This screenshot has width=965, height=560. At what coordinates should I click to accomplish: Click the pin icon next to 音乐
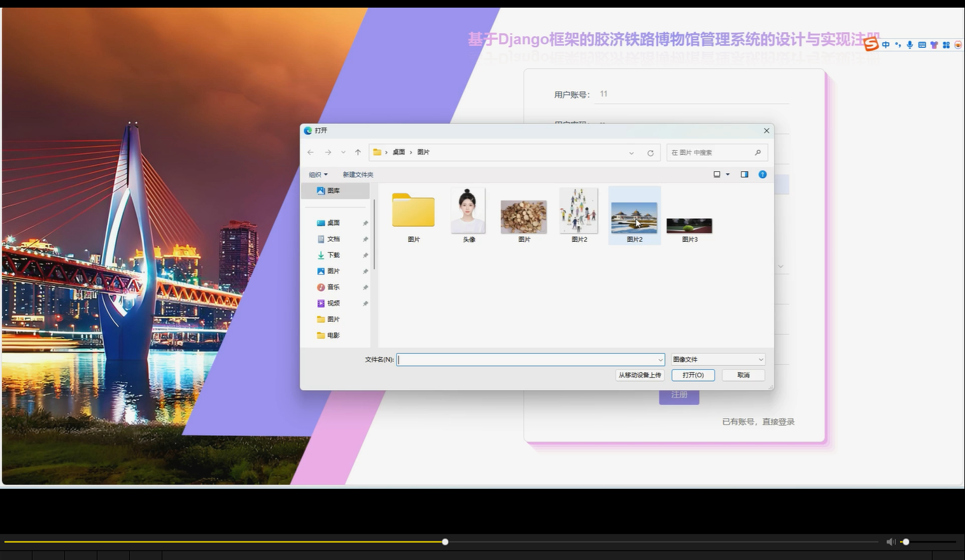[x=365, y=288]
